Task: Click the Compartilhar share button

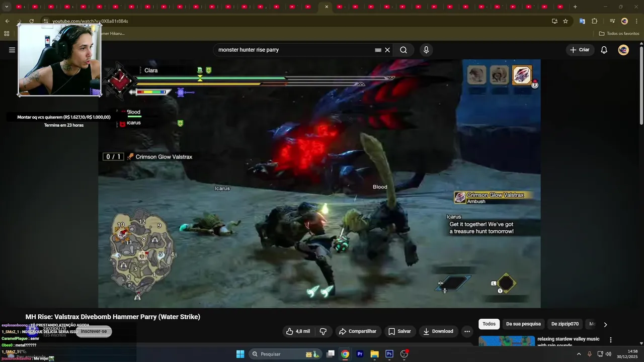Action: pos(358,331)
